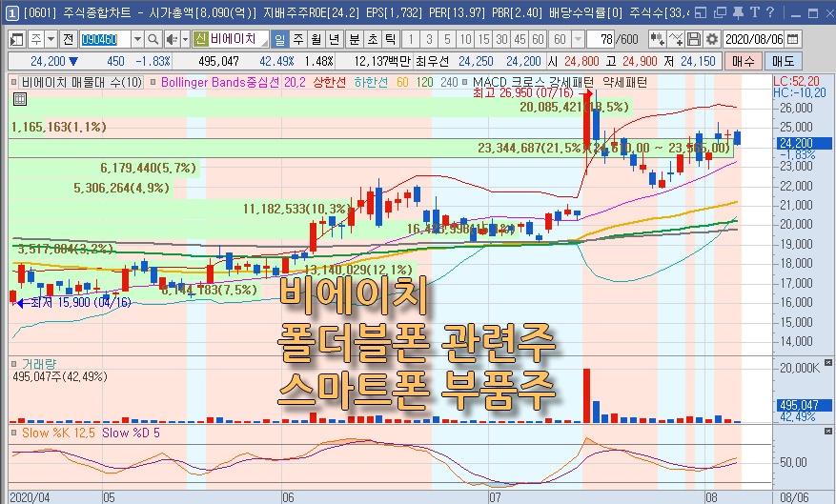Click the 최우선 best quote label

pyautogui.click(x=433, y=61)
